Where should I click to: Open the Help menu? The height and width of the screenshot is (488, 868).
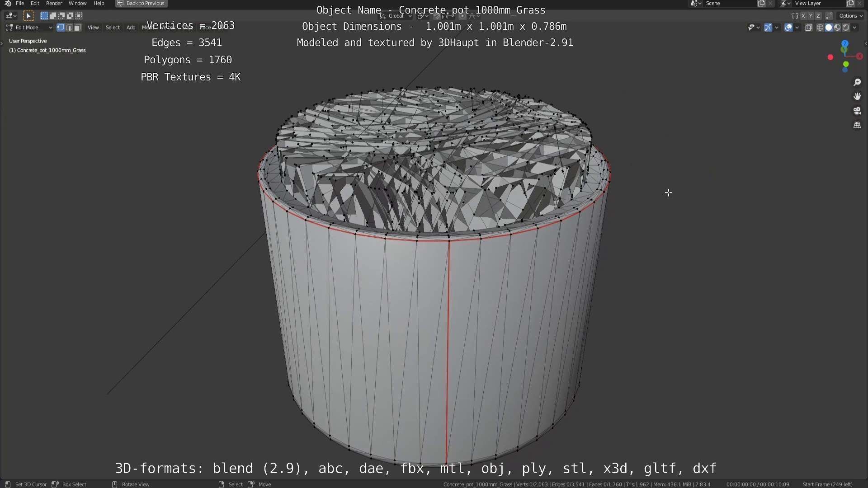pos(99,3)
